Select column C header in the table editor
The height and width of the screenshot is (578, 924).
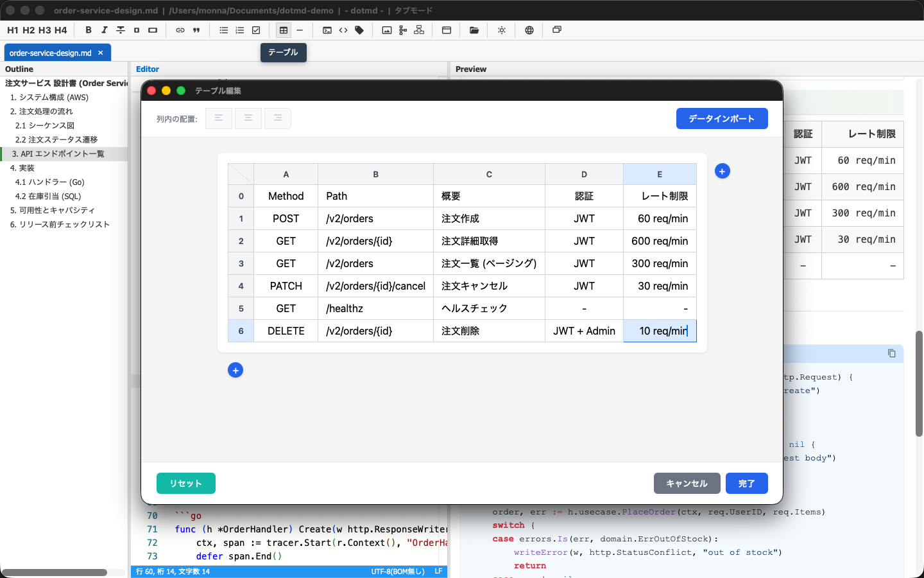coord(489,174)
